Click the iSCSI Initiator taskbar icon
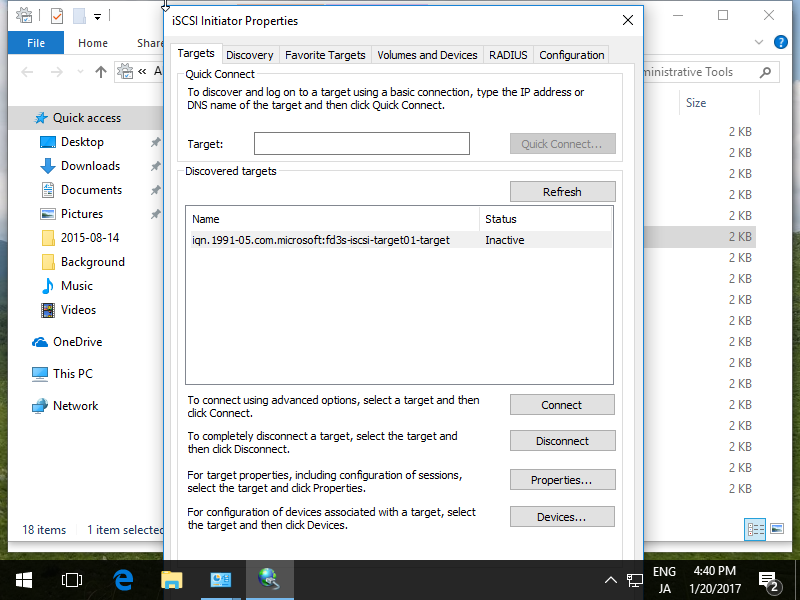The height and width of the screenshot is (600, 800). 269,580
